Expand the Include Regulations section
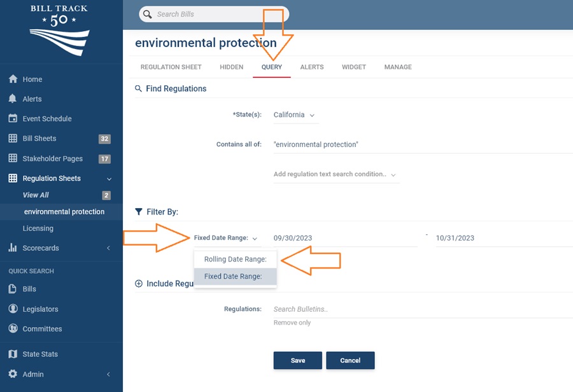The height and width of the screenshot is (392, 573). (139, 284)
